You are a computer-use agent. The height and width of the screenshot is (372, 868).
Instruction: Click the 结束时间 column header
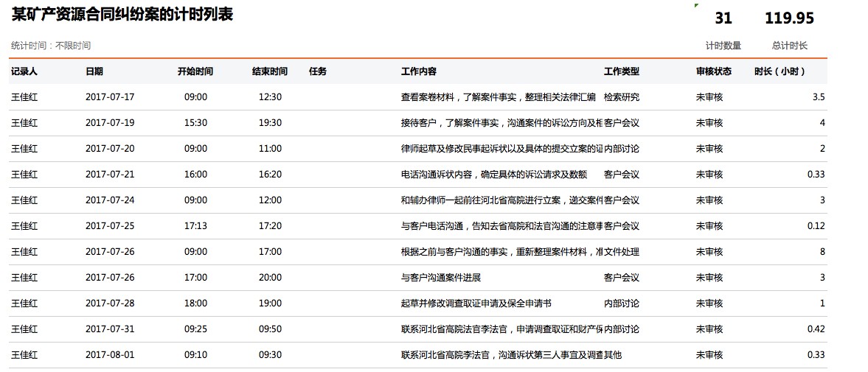(270, 71)
